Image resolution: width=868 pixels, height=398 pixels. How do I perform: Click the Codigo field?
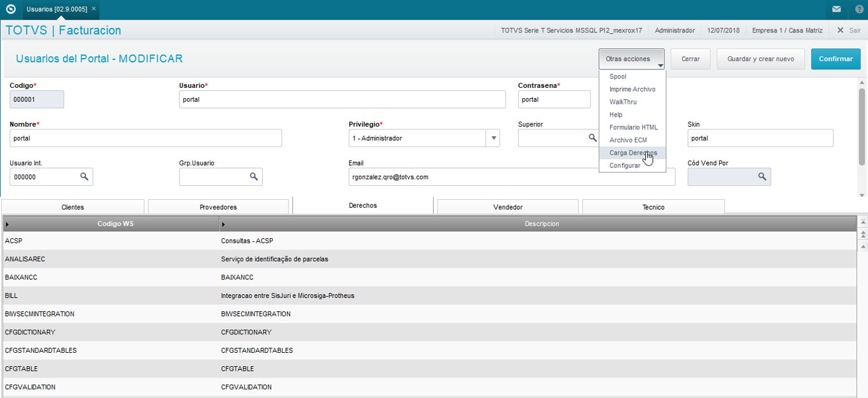click(36, 99)
